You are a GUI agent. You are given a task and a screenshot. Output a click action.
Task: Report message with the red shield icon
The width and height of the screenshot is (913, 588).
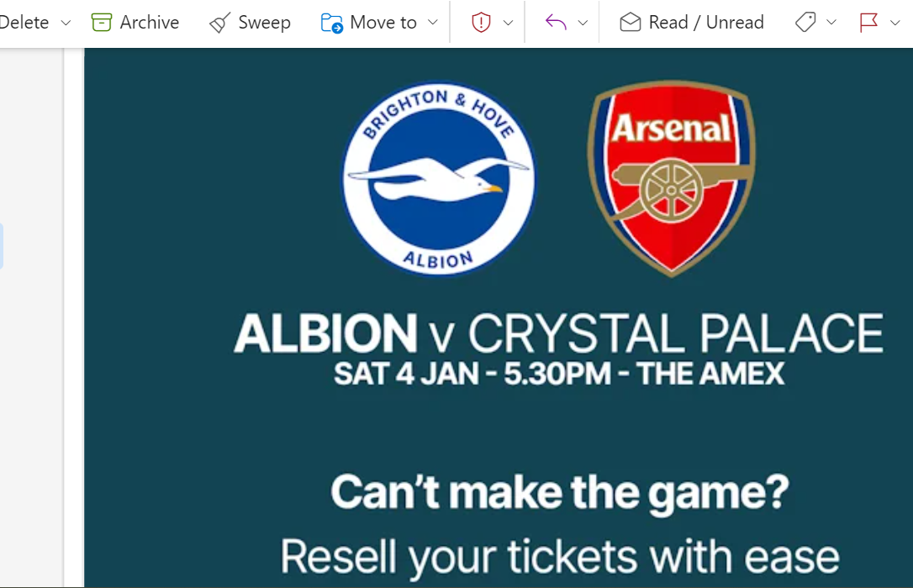481,23
